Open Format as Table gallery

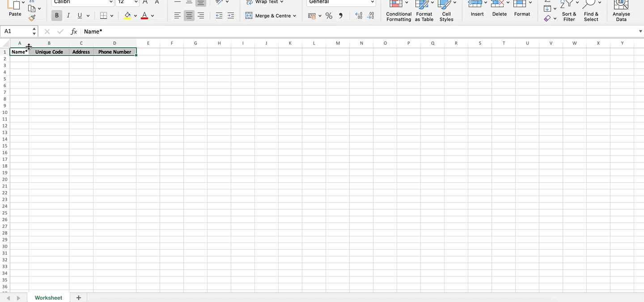click(424, 11)
